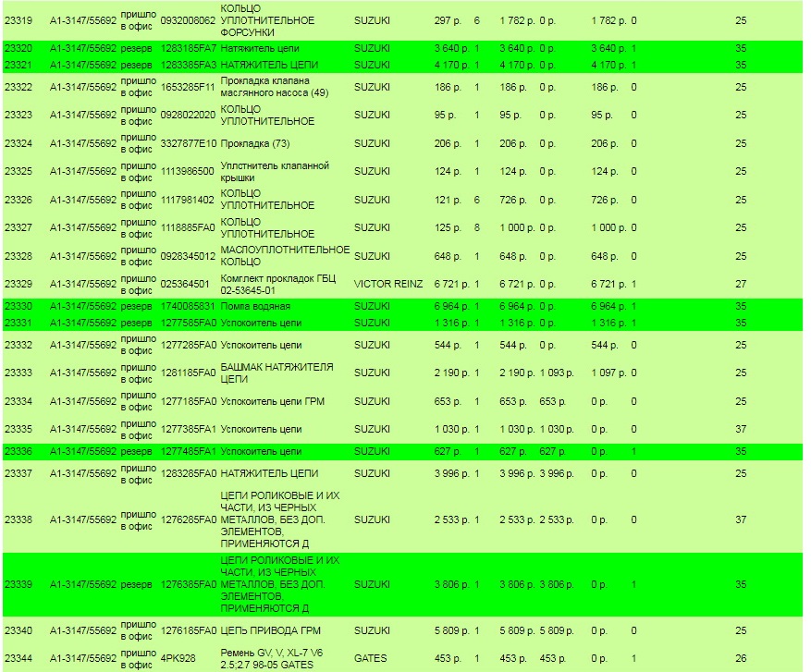
Task: Select "МАСЛОУПЛОТНИТЕЛЬНОЕ КОЛЬЦО" entry
Action: (285, 256)
